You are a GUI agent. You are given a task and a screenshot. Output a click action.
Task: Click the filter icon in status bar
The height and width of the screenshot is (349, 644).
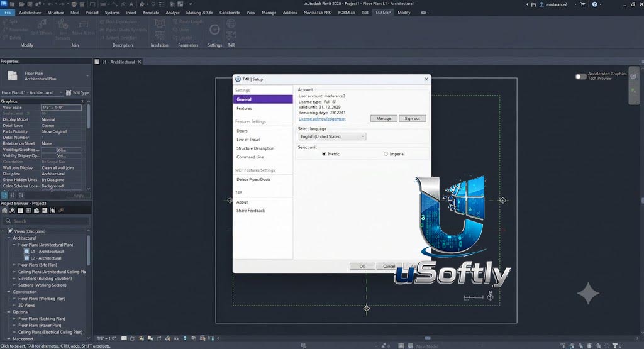click(x=615, y=346)
